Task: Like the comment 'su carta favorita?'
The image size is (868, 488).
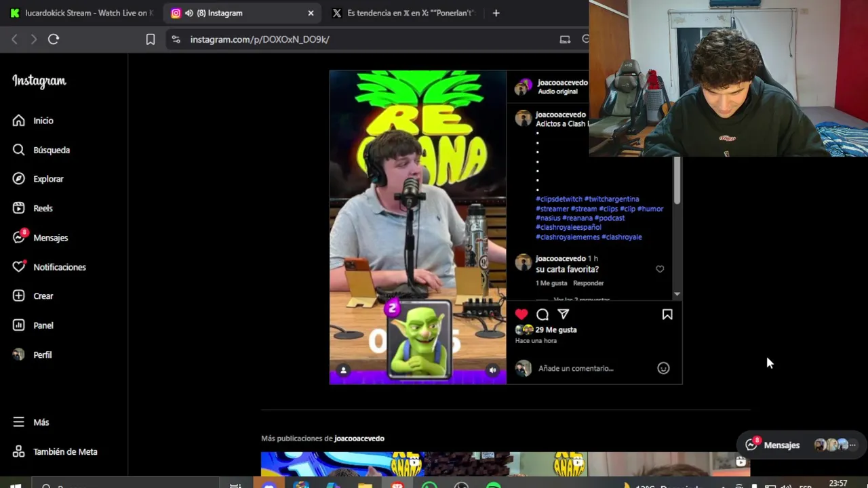Action: coord(660,269)
